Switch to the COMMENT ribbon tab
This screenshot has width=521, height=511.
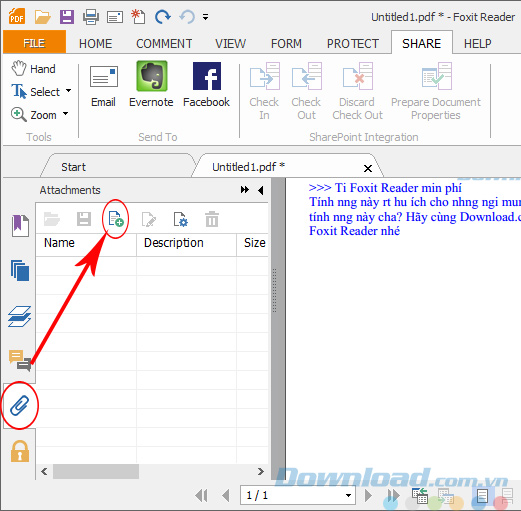click(164, 43)
